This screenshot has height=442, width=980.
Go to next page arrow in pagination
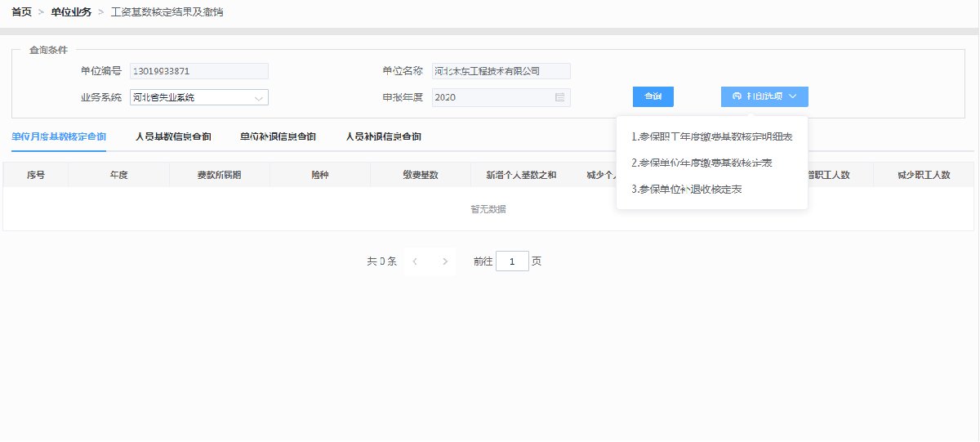click(x=444, y=261)
